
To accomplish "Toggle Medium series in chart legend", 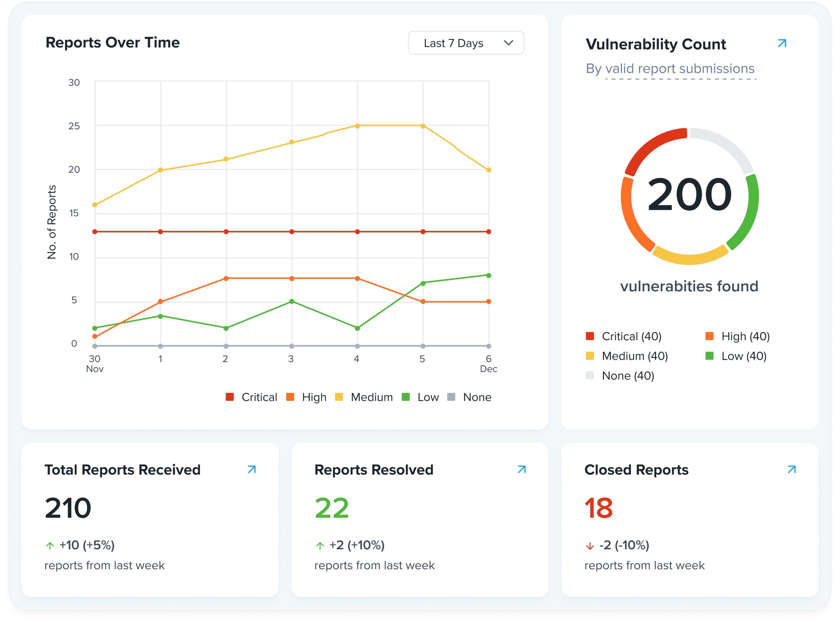I will point(364,397).
